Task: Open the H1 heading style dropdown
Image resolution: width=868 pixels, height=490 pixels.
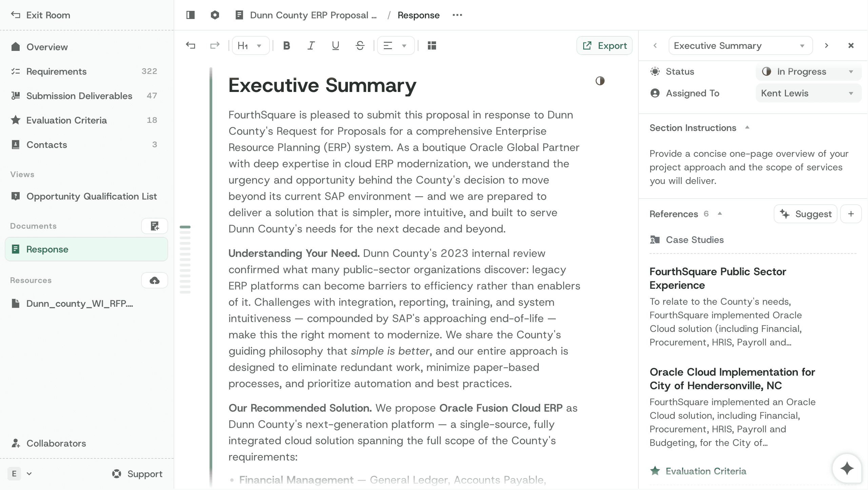Action: click(250, 45)
